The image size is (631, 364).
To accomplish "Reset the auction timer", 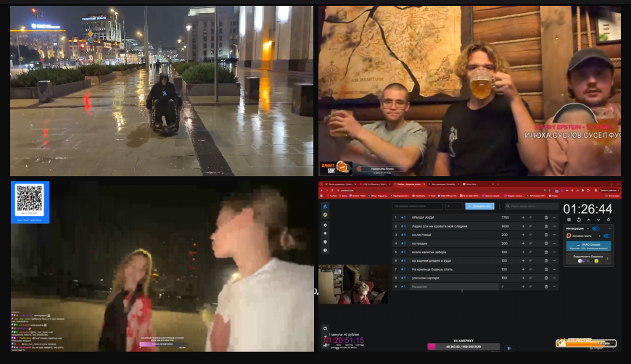I will click(x=579, y=220).
